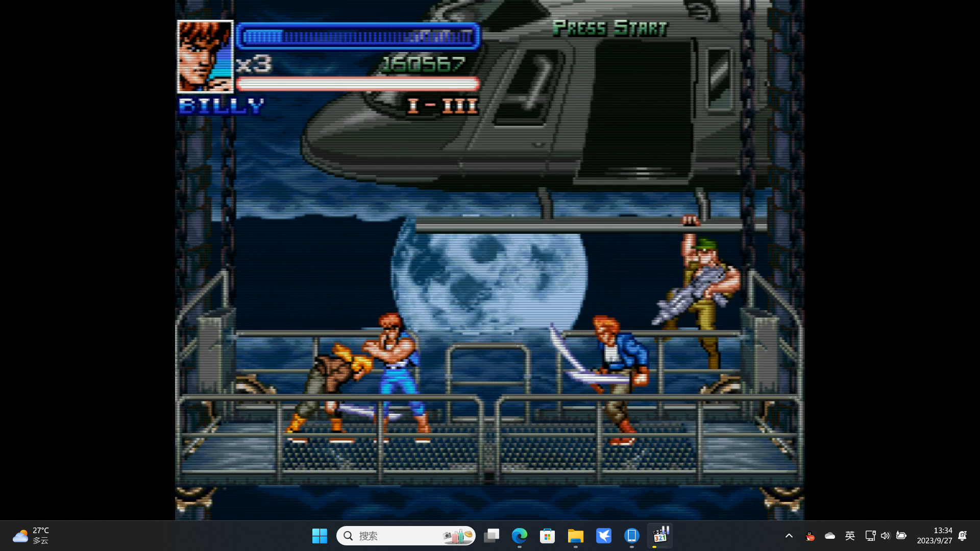Click the blue power gauge bar
980x551 pixels.
pyautogui.click(x=358, y=36)
